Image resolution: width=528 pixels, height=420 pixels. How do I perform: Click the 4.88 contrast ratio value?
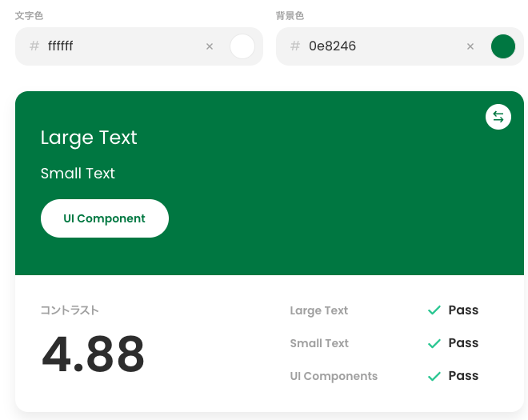[93, 354]
